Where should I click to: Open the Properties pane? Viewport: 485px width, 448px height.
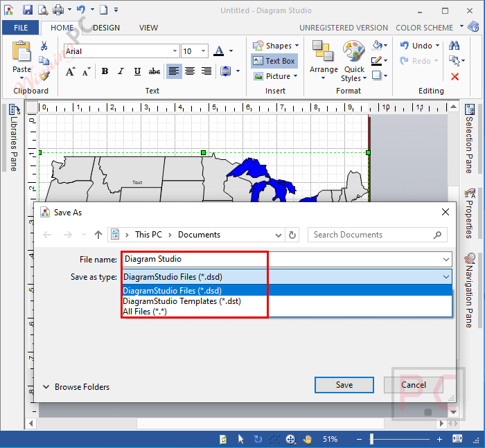(469, 213)
